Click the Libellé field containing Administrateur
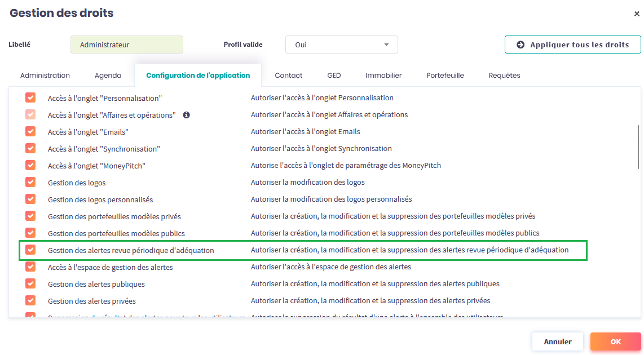 click(x=127, y=45)
